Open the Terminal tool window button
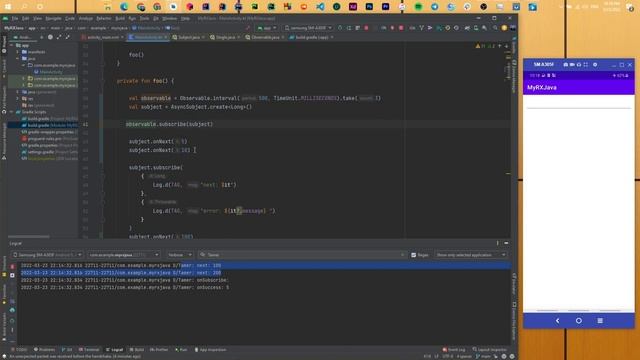The height and width of the screenshot is (360, 640). tap(89, 350)
